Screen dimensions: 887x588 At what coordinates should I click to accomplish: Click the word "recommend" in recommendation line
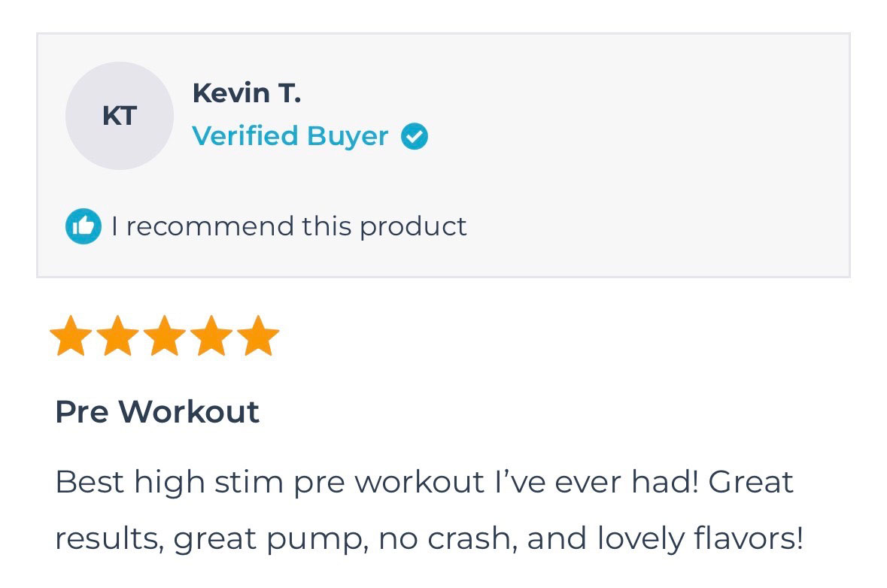click(x=210, y=226)
